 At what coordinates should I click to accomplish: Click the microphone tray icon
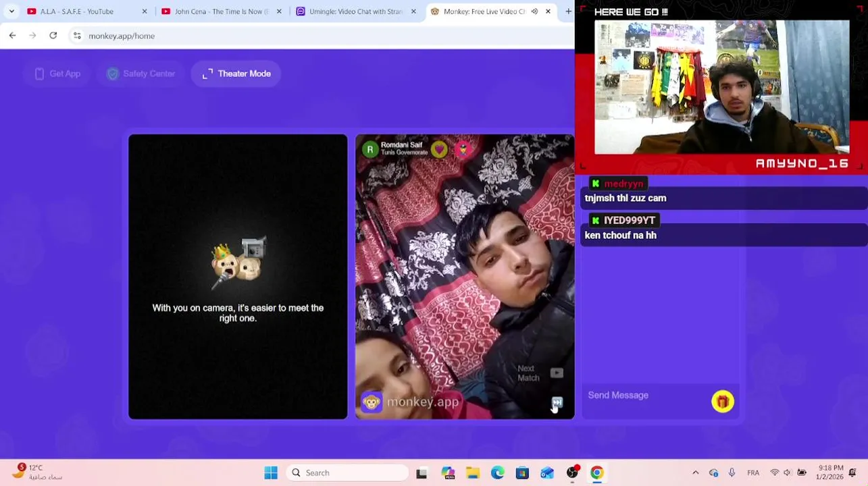[732, 473]
